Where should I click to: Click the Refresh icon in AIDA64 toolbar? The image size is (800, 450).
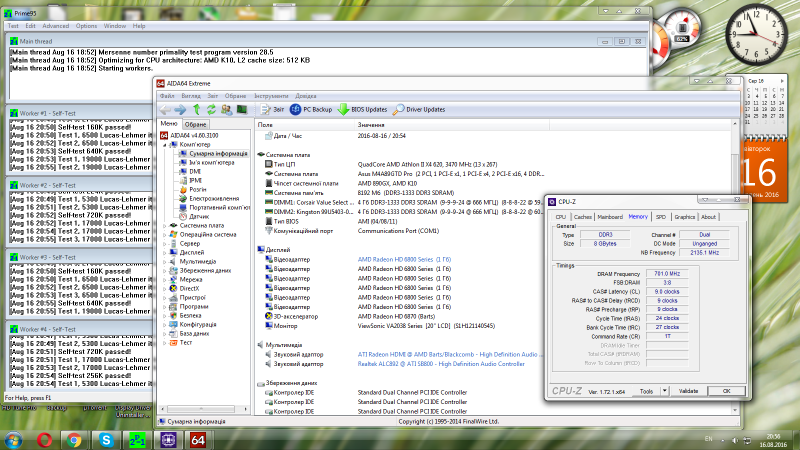pos(213,109)
